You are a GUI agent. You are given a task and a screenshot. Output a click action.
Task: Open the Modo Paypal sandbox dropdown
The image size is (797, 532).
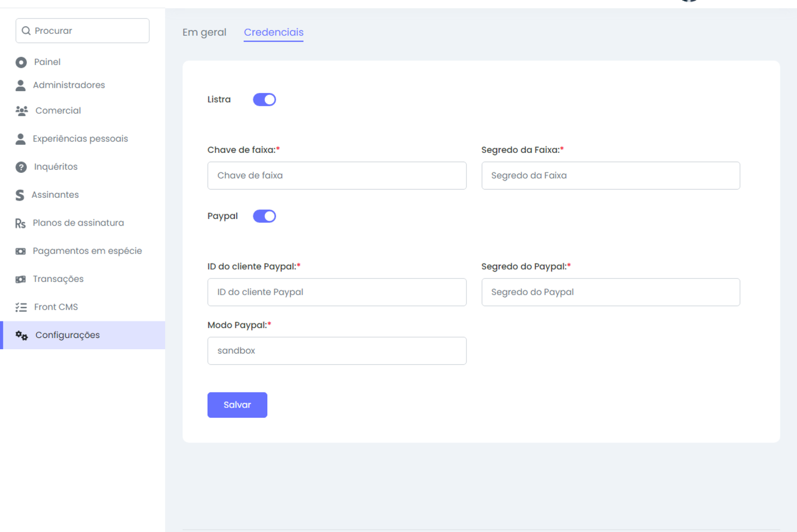click(x=337, y=351)
